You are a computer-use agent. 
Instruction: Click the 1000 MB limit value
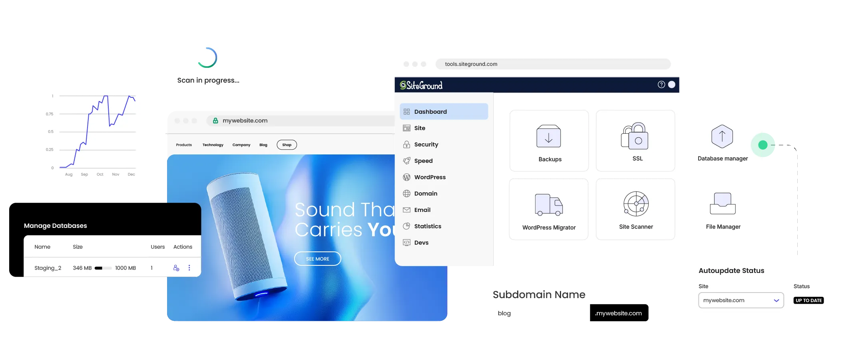(x=125, y=268)
